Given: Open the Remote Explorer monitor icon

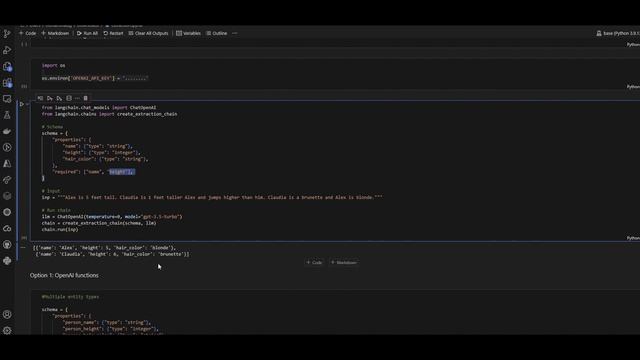Looking at the screenshot, I should (x=7, y=99).
